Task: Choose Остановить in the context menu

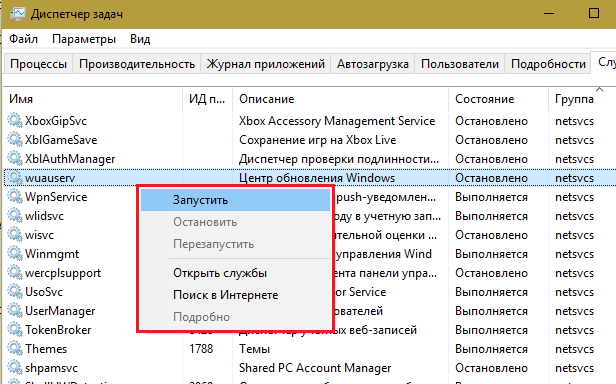Action: point(235,222)
